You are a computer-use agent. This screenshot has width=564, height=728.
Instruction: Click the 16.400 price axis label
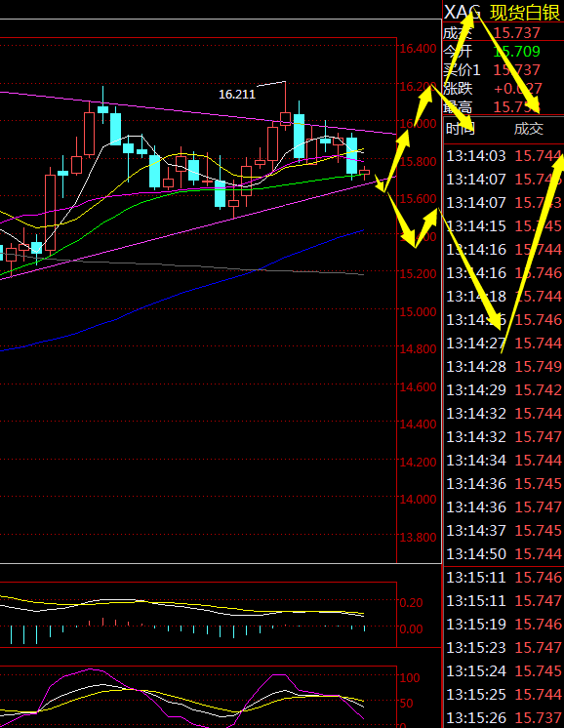pyautogui.click(x=419, y=48)
